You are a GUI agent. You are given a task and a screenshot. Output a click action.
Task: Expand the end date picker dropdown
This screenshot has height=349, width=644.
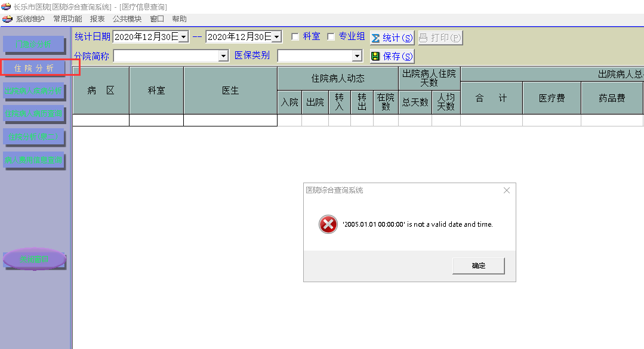click(277, 37)
